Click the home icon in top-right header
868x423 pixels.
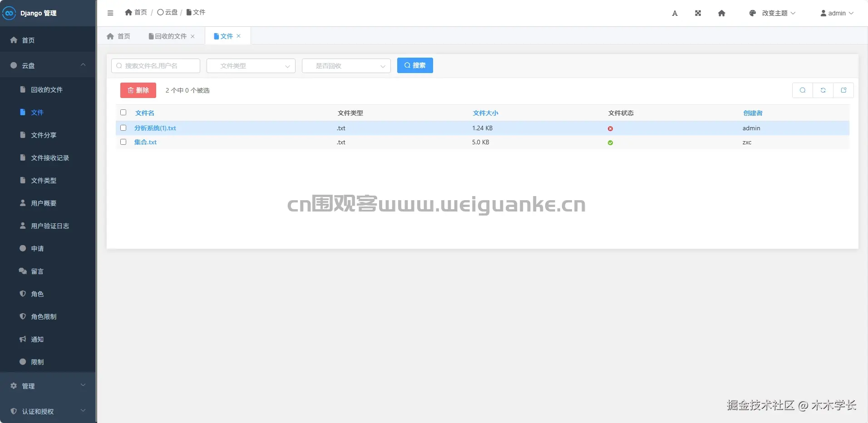[721, 13]
